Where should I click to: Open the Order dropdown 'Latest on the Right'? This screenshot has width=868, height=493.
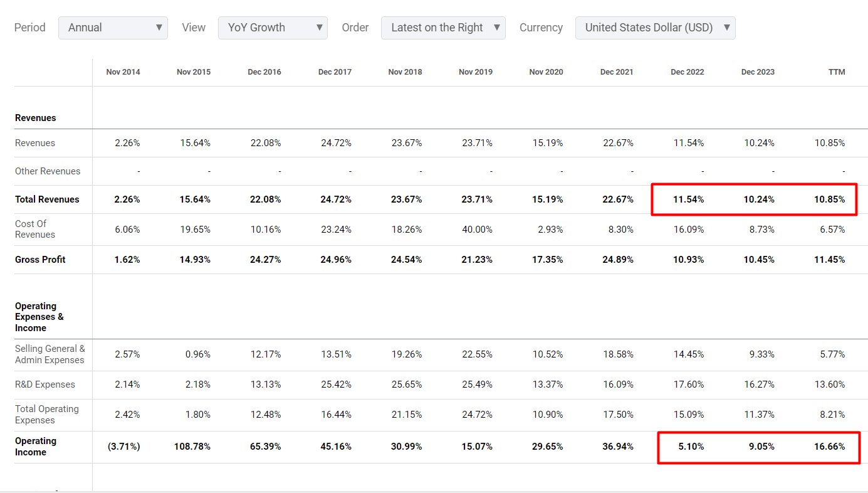tap(443, 28)
